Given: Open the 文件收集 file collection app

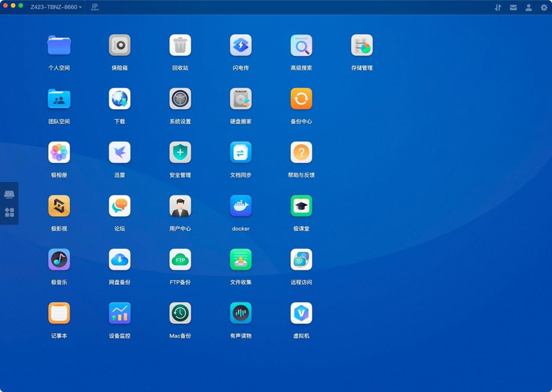Looking at the screenshot, I should (241, 259).
